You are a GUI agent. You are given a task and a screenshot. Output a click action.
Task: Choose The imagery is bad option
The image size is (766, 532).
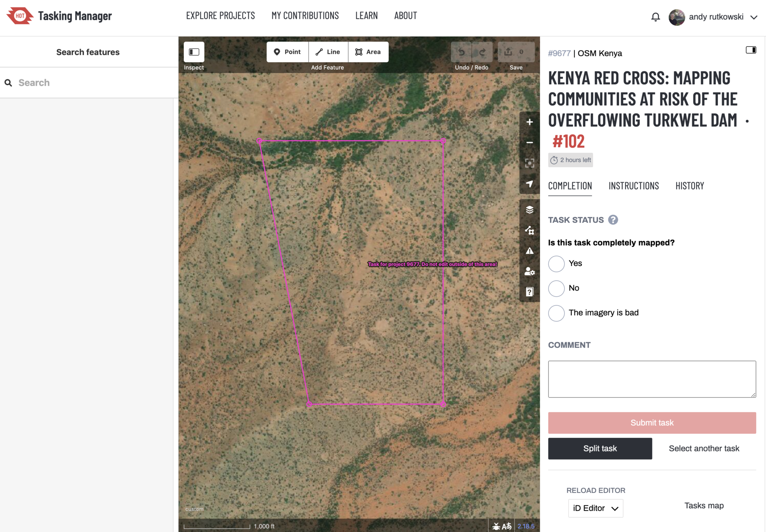[556, 313]
